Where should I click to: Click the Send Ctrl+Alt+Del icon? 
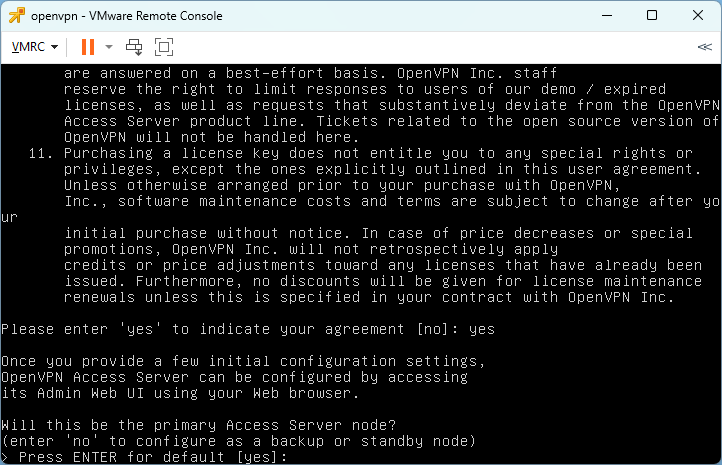pyautogui.click(x=134, y=47)
